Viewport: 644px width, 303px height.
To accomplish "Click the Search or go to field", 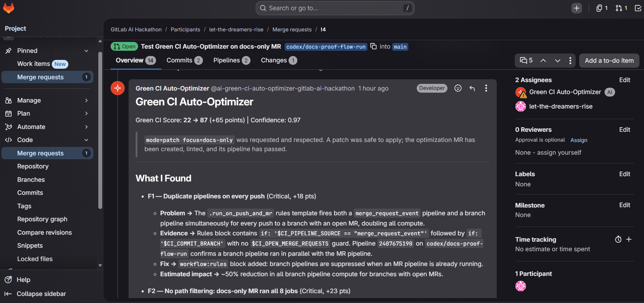I will 335,8.
